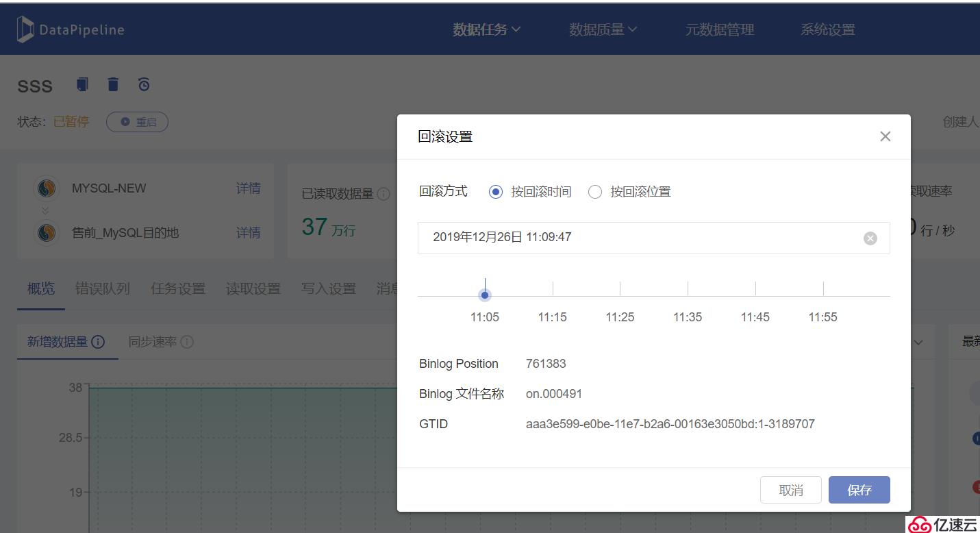Click the 28.5 chart axis label
Viewport: 980px width, 533px height.
click(71, 438)
